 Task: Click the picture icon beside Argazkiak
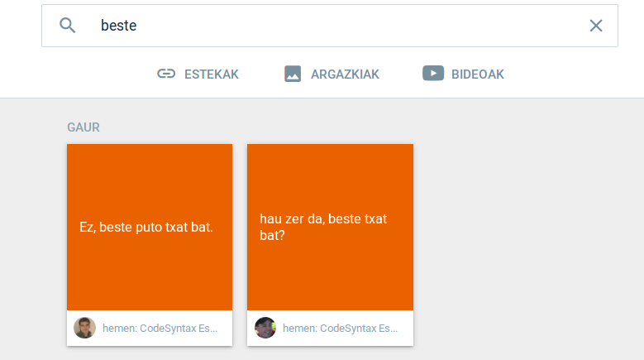click(x=293, y=74)
